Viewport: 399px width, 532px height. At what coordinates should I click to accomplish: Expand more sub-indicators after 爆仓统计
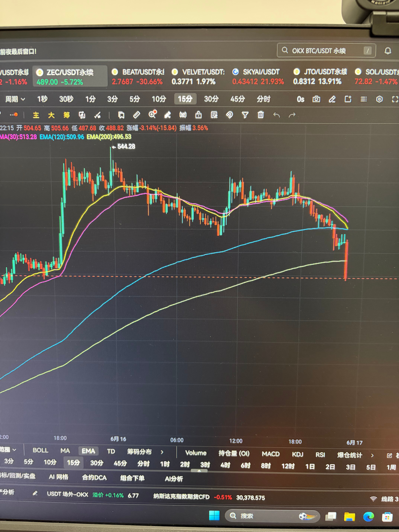click(372, 456)
